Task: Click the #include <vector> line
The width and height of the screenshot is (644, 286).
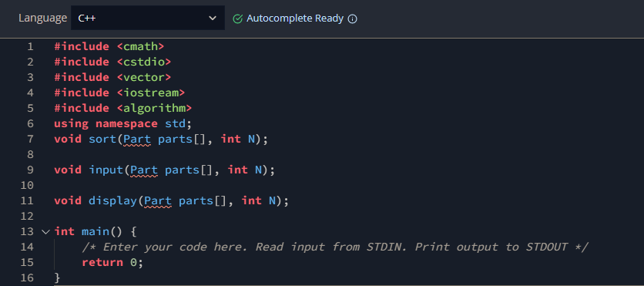Action: click(112, 77)
